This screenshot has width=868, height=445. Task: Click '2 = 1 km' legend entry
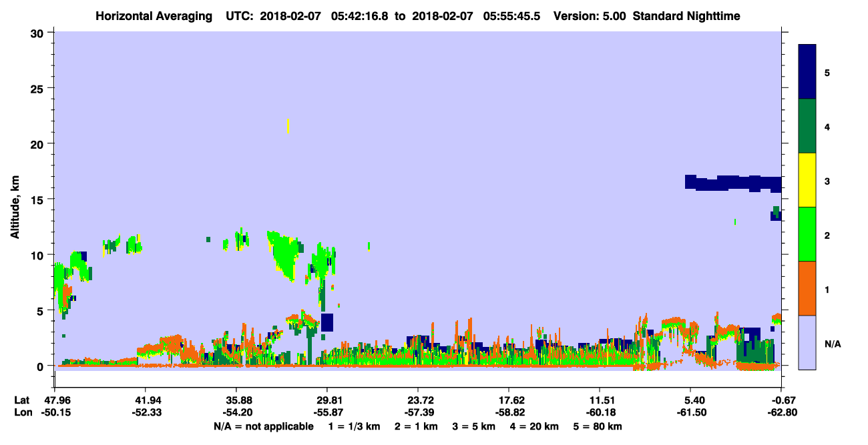tap(417, 426)
